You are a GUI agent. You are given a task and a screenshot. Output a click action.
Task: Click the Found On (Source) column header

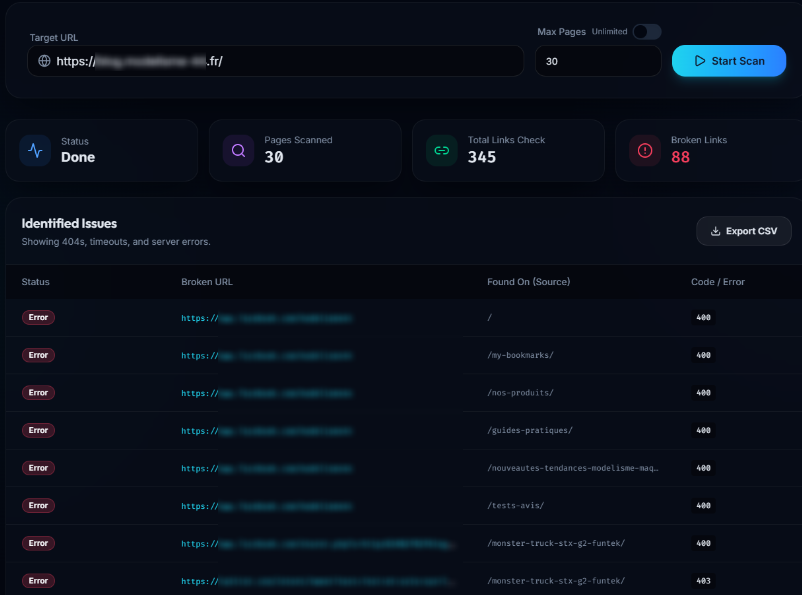[x=528, y=282]
